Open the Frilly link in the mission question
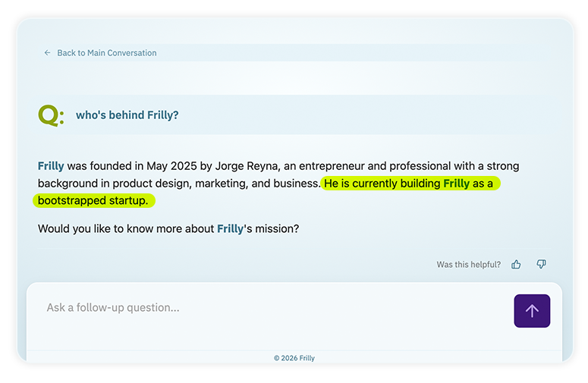This screenshot has height=383, width=588. click(x=230, y=228)
